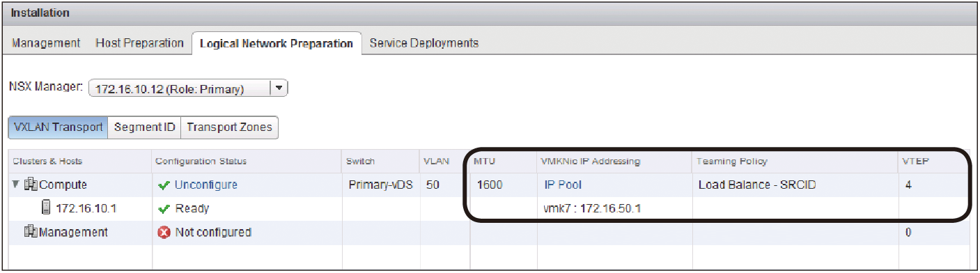The height and width of the screenshot is (273, 980).
Task: Select the Logical Network Preparation tab
Action: pyautogui.click(x=277, y=43)
